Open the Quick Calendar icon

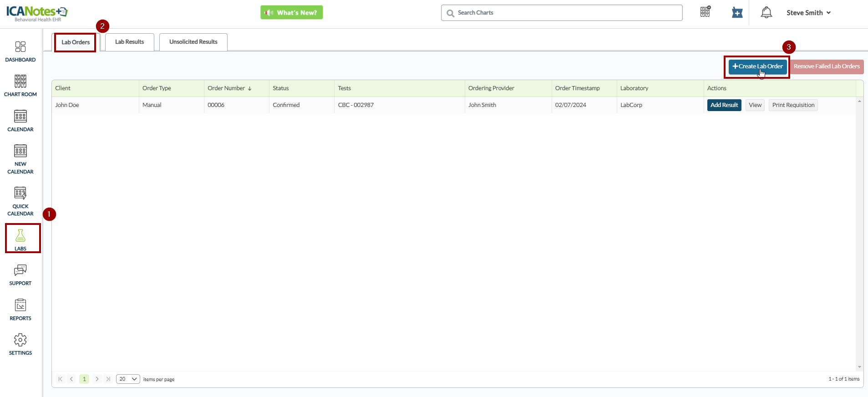coord(20,194)
